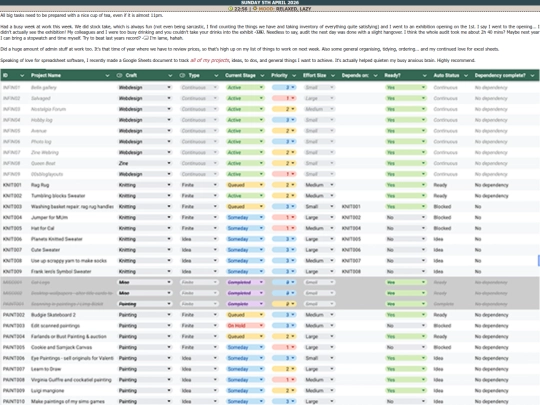Viewport: 540px width, 405px height.
Task: Open the 'all of my projects' link
Action: coord(210,60)
